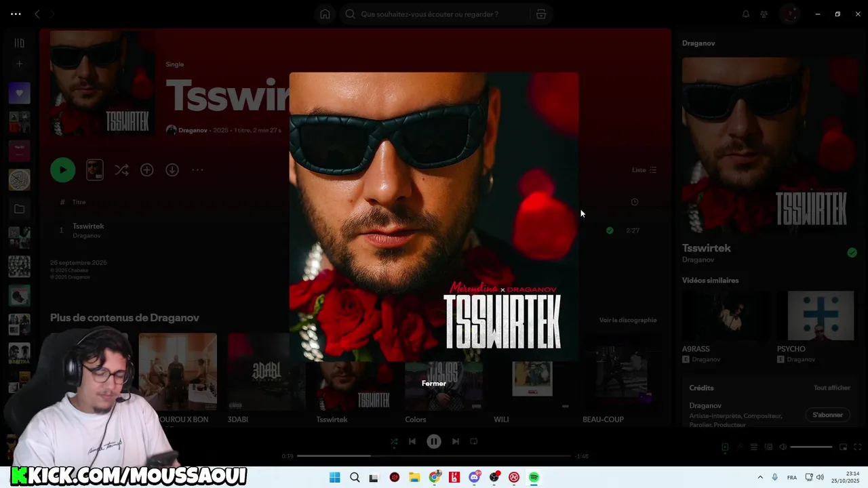Open Tsswirtek title in Now Playing panel
Viewport: 868px width, 488px height.
[707, 248]
